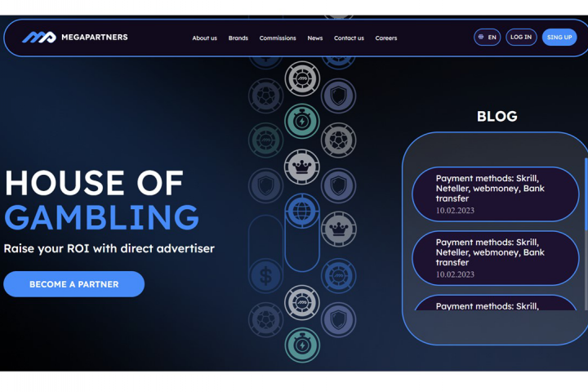Click the GAMBLING headline text
The height and width of the screenshot is (392, 588).
pos(101,217)
